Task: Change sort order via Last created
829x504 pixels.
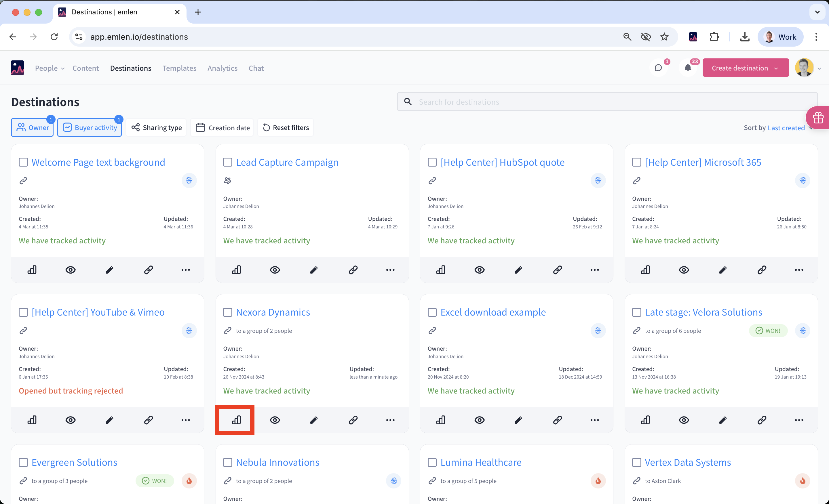Action: 786,128
